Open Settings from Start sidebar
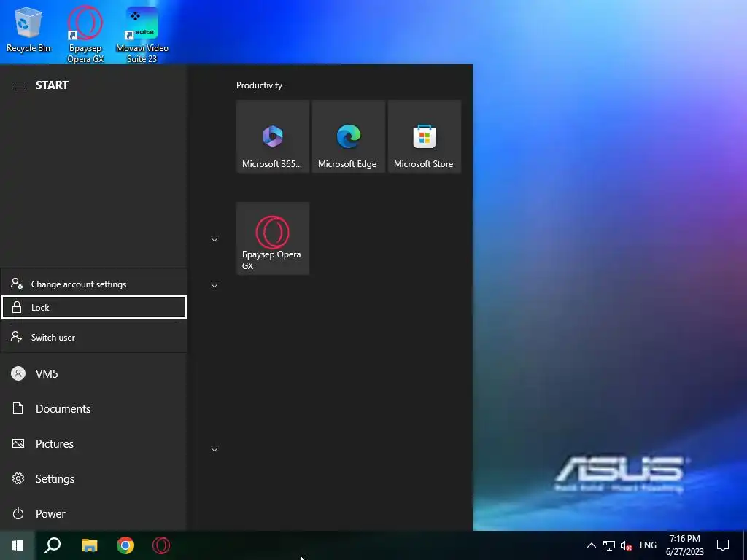This screenshot has width=747, height=560. 94,478
